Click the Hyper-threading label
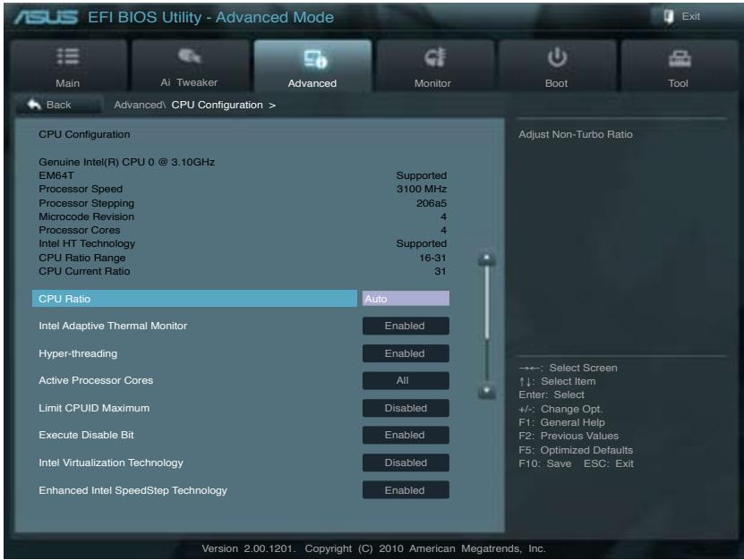This screenshot has height=560, width=744. (78, 353)
